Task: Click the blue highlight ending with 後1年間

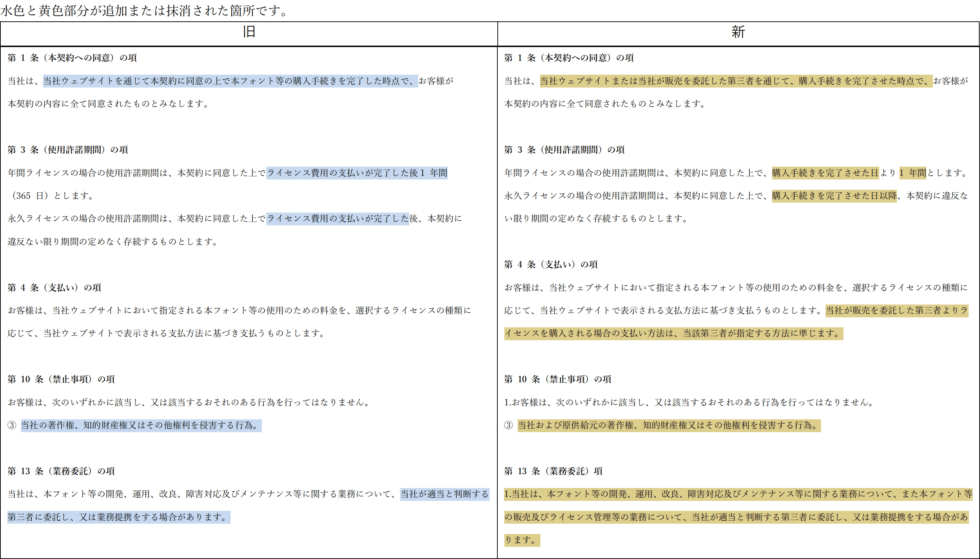Action: 357,173
